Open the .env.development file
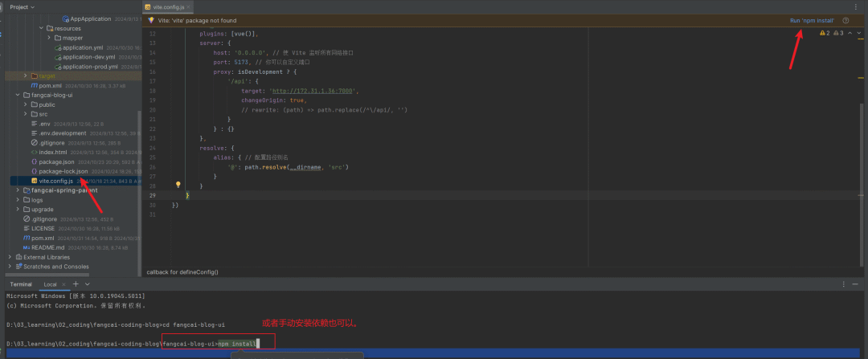Screen dimensions: 868x359 pyautogui.click(x=63, y=133)
